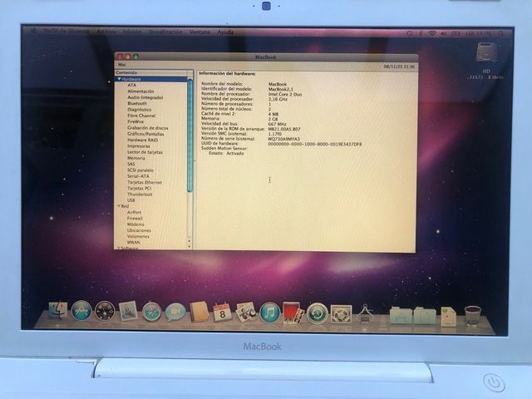
Task: Open the Wi-Fi status menu icon
Action: [432, 33]
